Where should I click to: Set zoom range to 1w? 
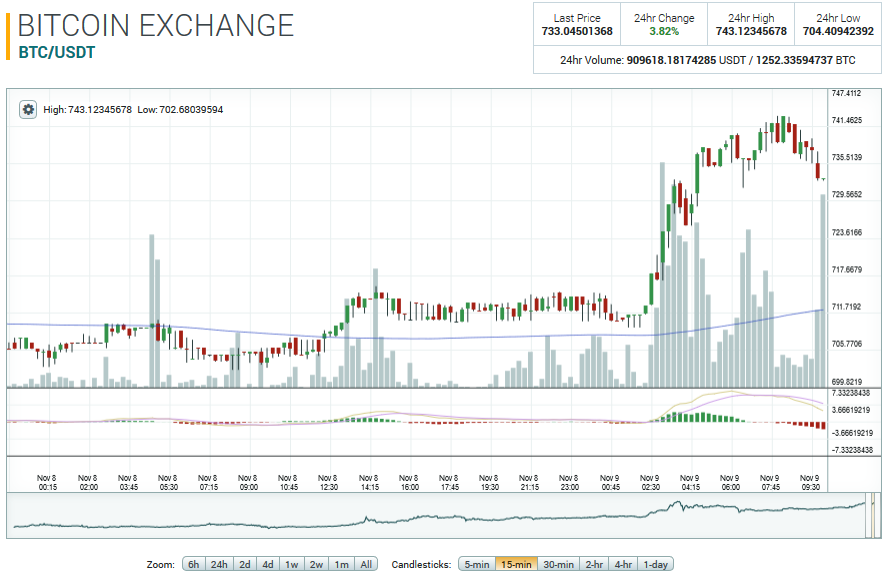(291, 565)
